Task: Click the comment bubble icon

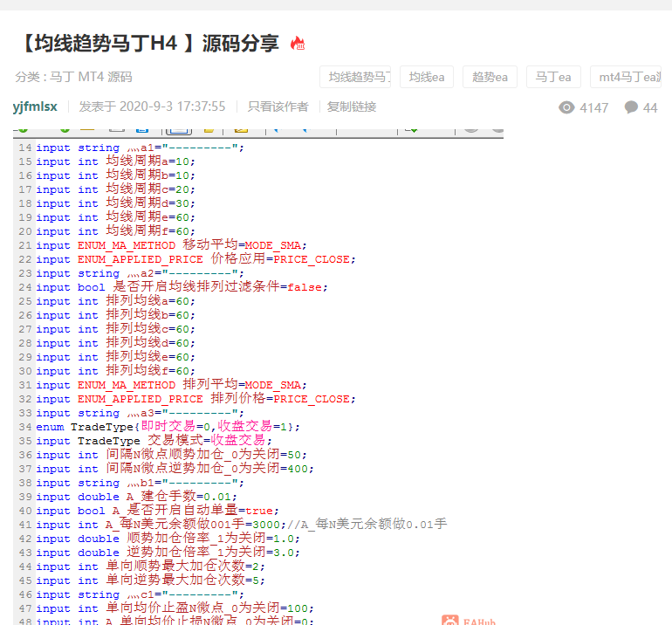Action: [x=631, y=107]
